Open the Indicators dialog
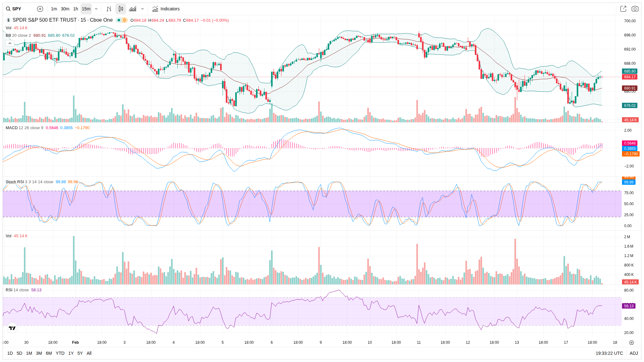 point(166,9)
